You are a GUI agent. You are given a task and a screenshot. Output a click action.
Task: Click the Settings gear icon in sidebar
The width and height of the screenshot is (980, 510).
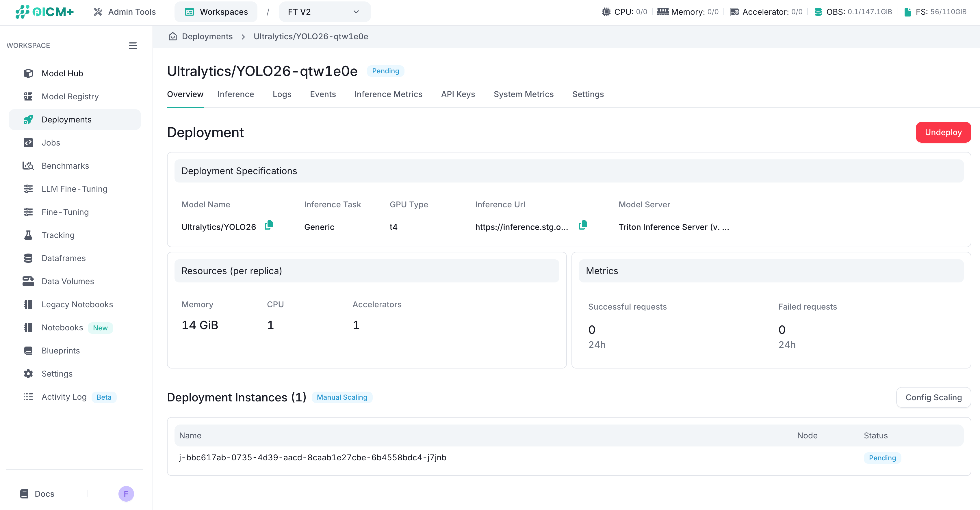[x=28, y=374]
